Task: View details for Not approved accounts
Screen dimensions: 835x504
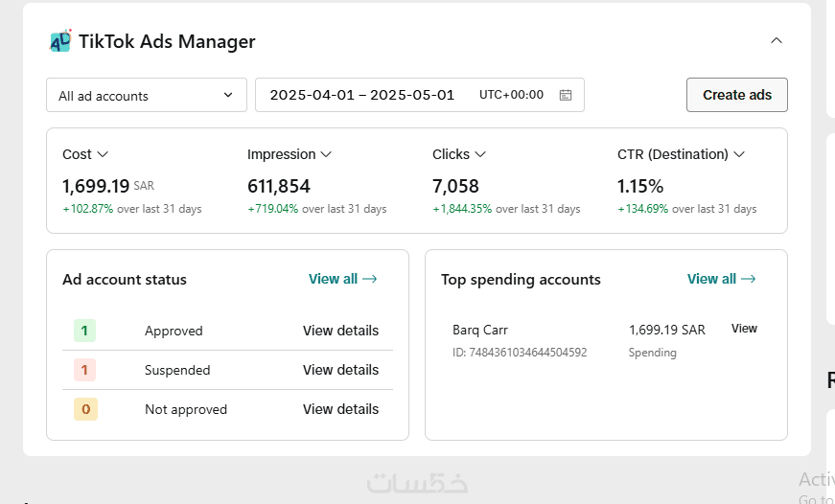Action: point(340,409)
